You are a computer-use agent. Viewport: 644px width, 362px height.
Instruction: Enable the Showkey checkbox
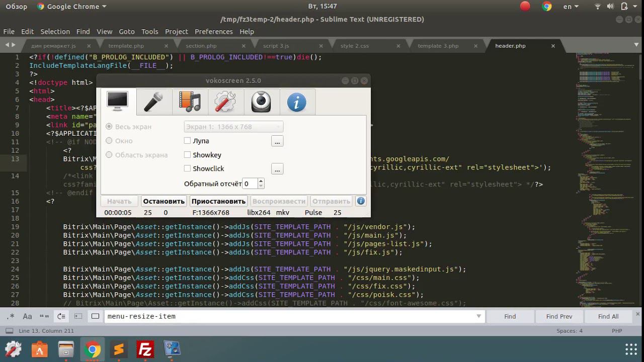(x=187, y=155)
